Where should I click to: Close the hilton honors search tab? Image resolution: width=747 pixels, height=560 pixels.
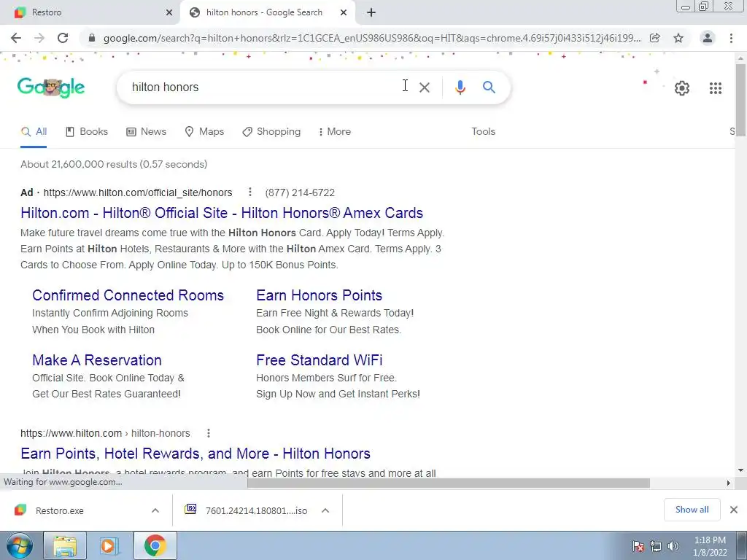tap(344, 13)
